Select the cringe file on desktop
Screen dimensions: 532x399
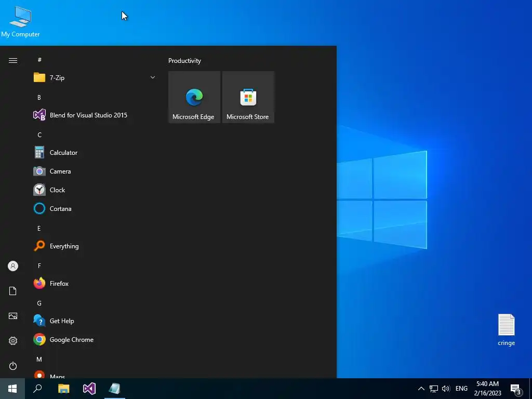506,330
